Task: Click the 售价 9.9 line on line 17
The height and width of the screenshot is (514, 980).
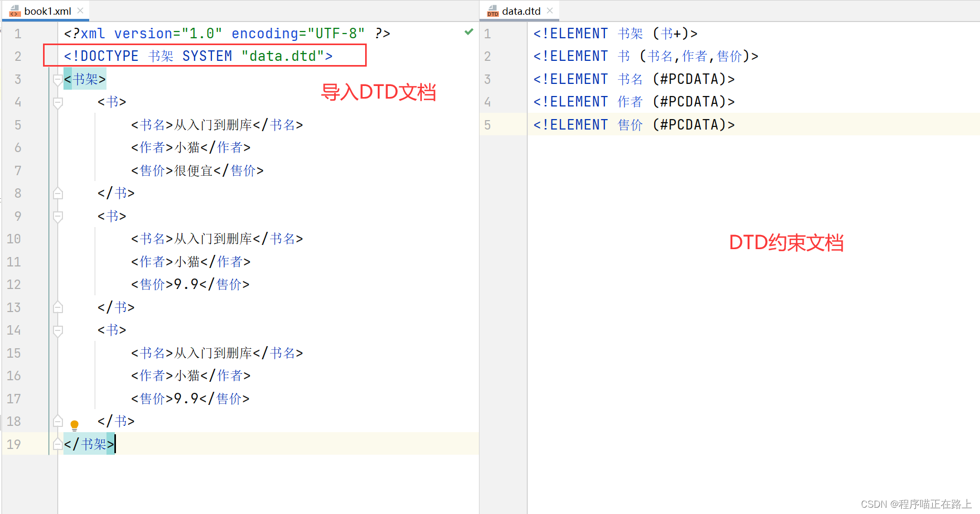Action: (190, 399)
